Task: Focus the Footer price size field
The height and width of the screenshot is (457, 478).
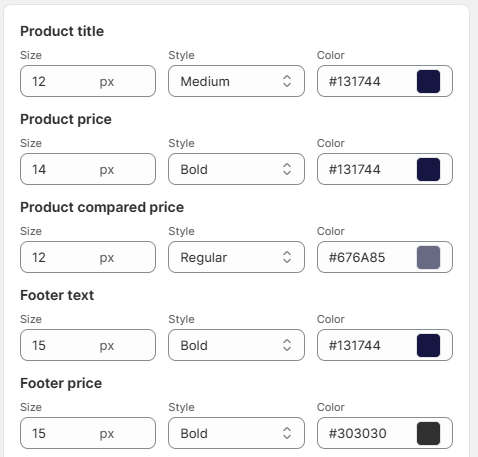Action: coord(88,433)
